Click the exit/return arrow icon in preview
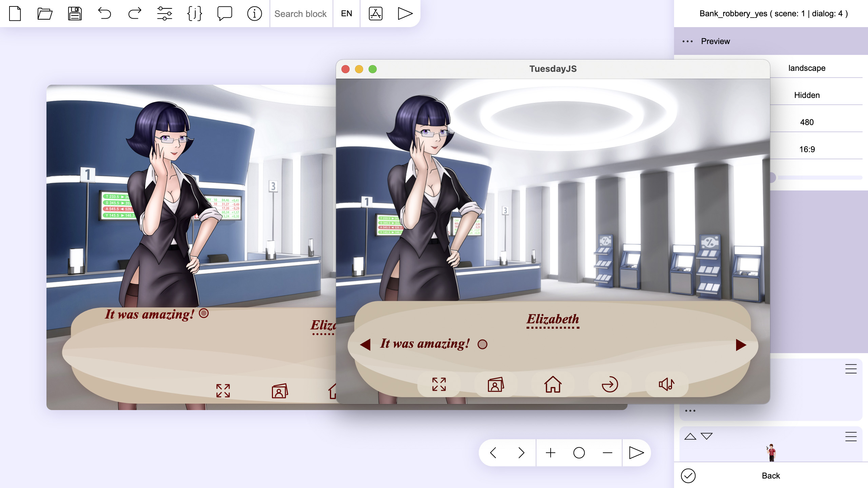 click(x=609, y=384)
